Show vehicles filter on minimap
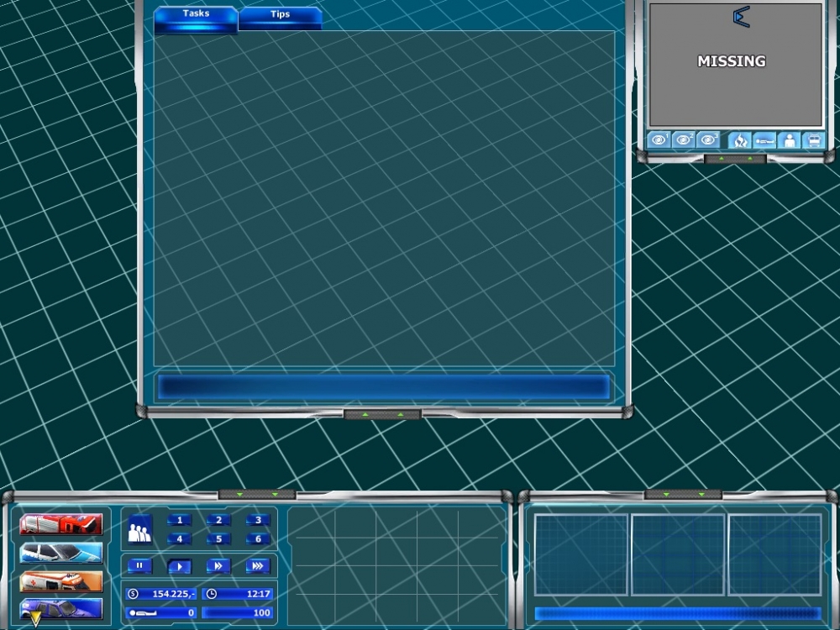Image resolution: width=840 pixels, height=630 pixels. [813, 140]
